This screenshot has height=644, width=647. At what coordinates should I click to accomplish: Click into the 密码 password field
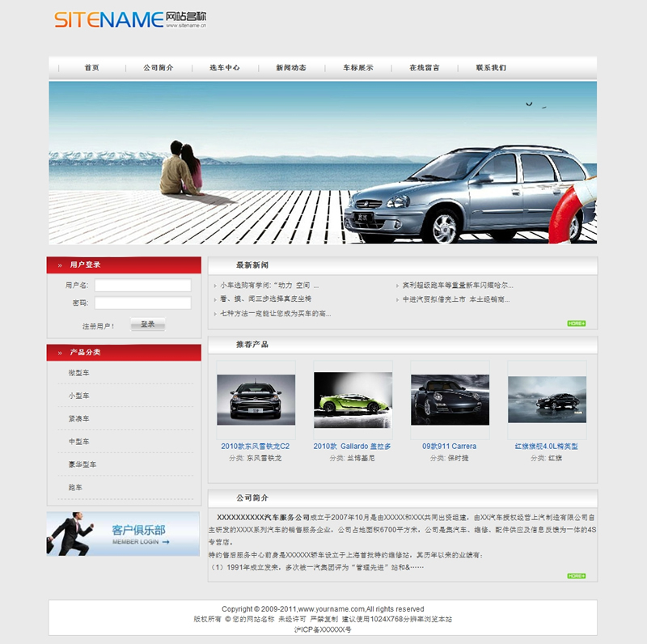(x=142, y=303)
